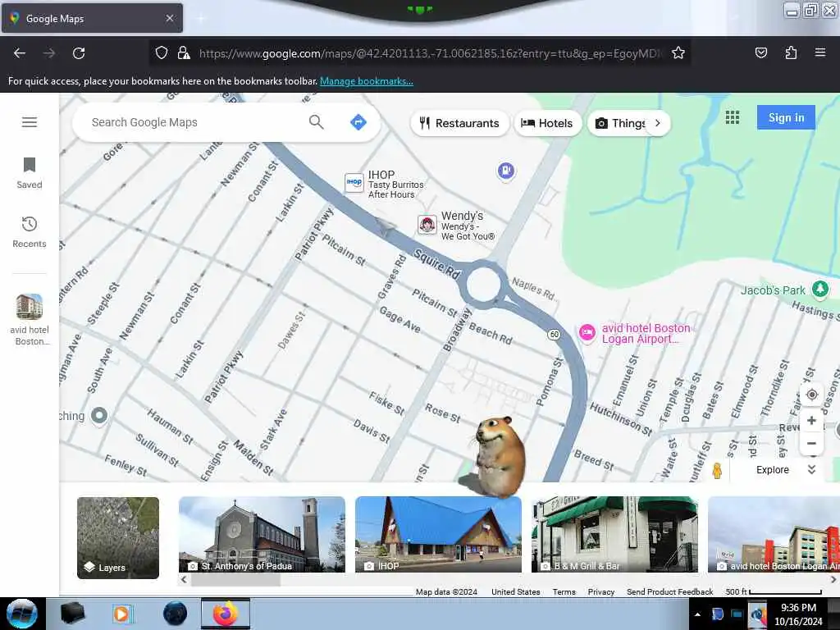Image resolution: width=840 pixels, height=630 pixels.
Task: Open the IHOP photo card
Action: pos(438,535)
